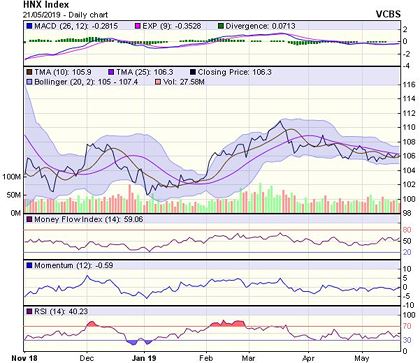Click the Bollinger legend swatch
Viewport: 420px width, 363px height.
[x=29, y=82]
